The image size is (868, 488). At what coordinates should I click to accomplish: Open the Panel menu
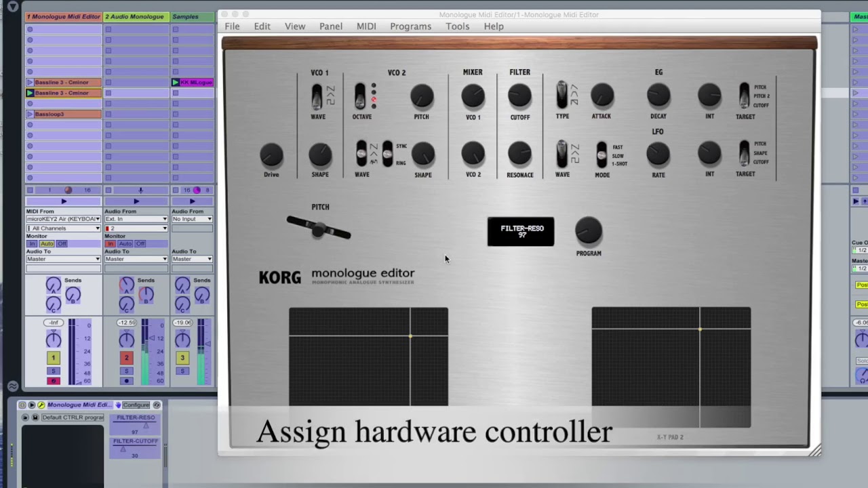point(331,26)
